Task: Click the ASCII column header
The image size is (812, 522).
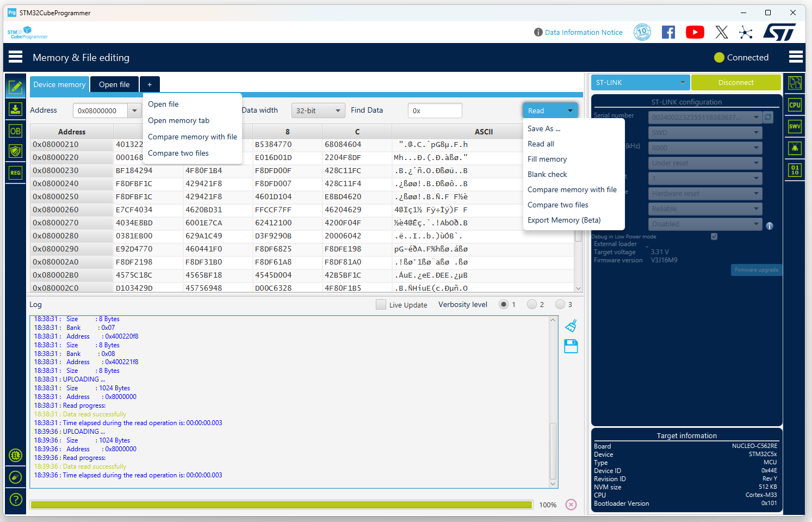Action: 484,132
